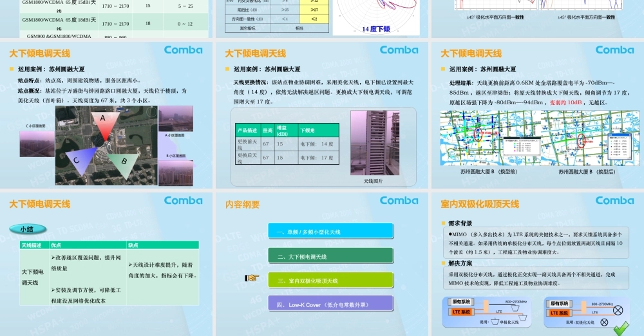Click the 电下倾: 17 度 cell
The width and height of the screenshot is (644, 336).
[318, 158]
